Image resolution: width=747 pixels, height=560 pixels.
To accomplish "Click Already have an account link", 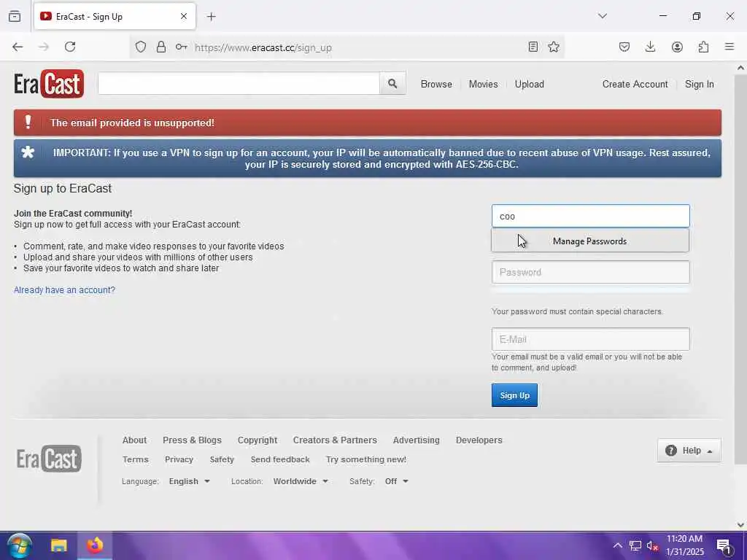I will point(64,290).
